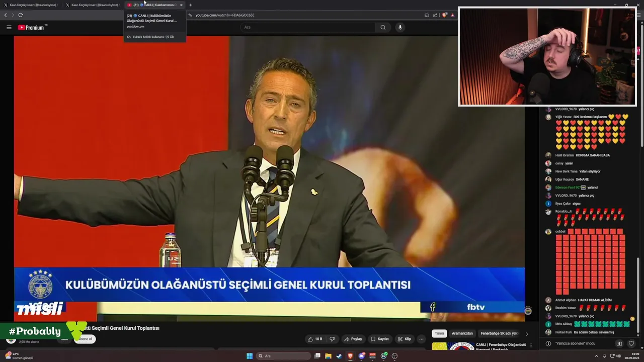Click chat message 'HAYAT KUMAR ALİCİM'
The image size is (644, 362).
pos(595,300)
